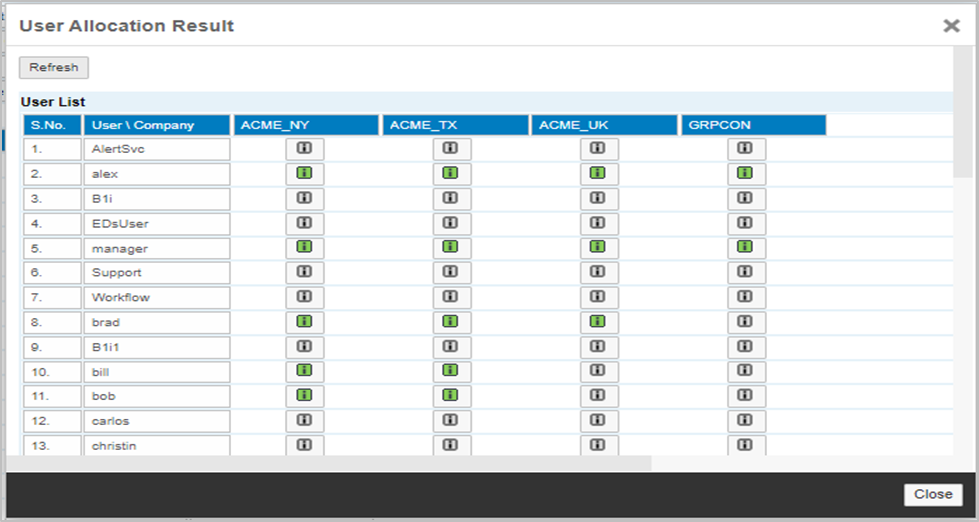
Task: Click the info icon for alex under ACME_NY
Action: [x=305, y=174]
